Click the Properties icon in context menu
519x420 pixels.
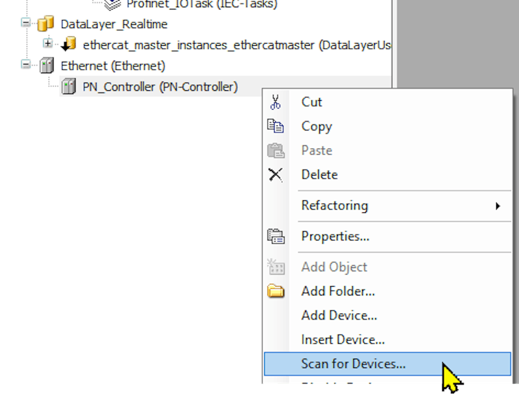[x=276, y=237]
